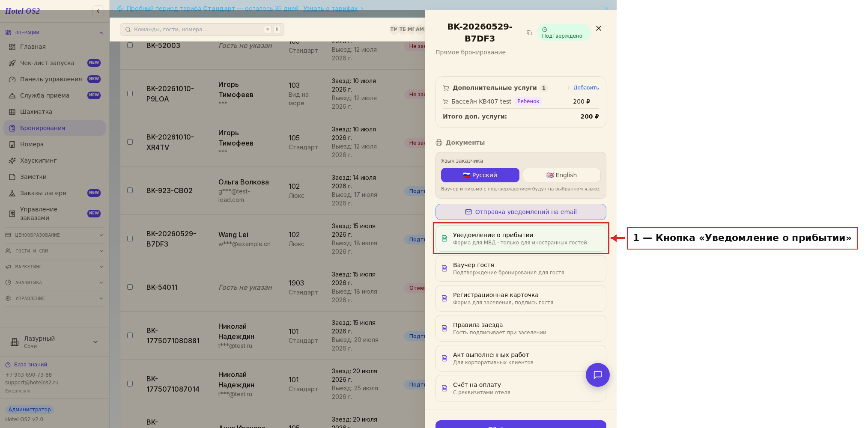This screenshot has width=868, height=428.
Task: Focus the Команды, гости, номера search field
Action: pyautogui.click(x=202, y=30)
